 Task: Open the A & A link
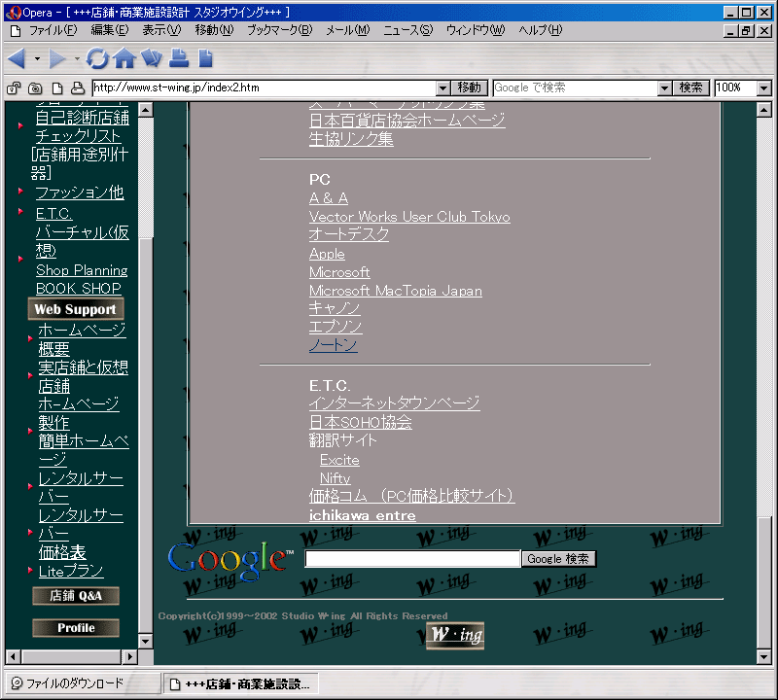pyautogui.click(x=329, y=198)
